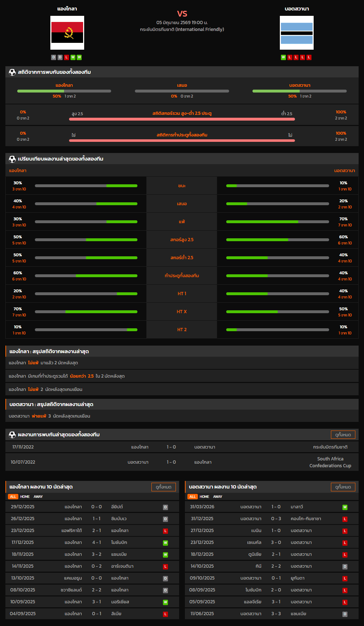Click L result badge on 23/12/2025 Botswana row

345,543
